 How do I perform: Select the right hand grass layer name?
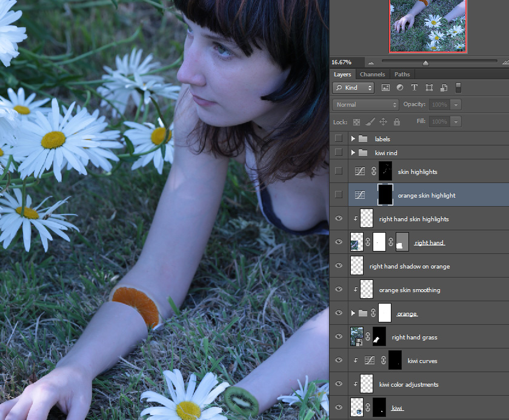tap(414, 337)
